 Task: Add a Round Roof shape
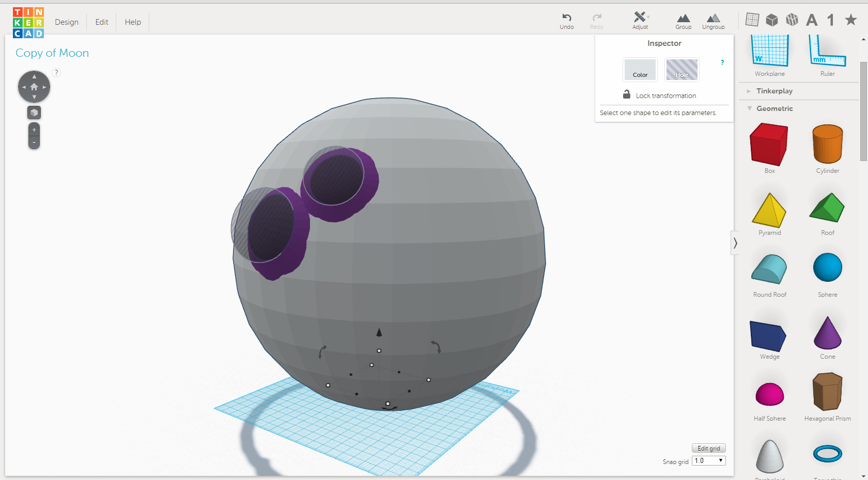point(769,275)
